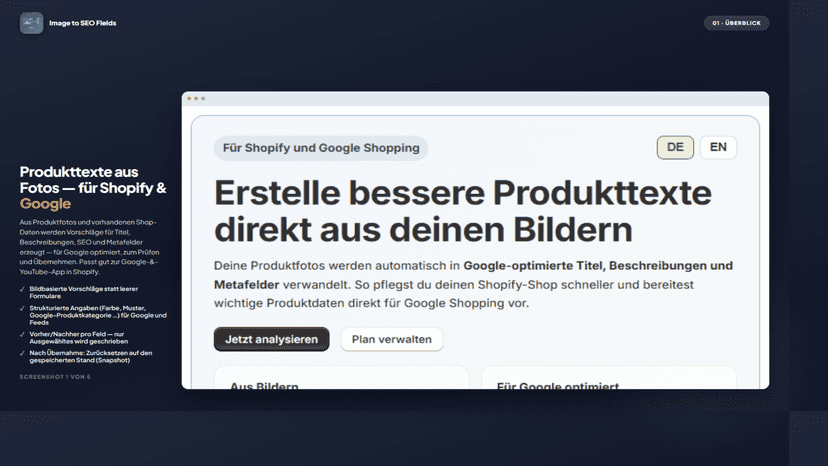Click checkmark beside 'Vorher/Nachher pro Feld'
The image size is (828, 466).
point(22,334)
